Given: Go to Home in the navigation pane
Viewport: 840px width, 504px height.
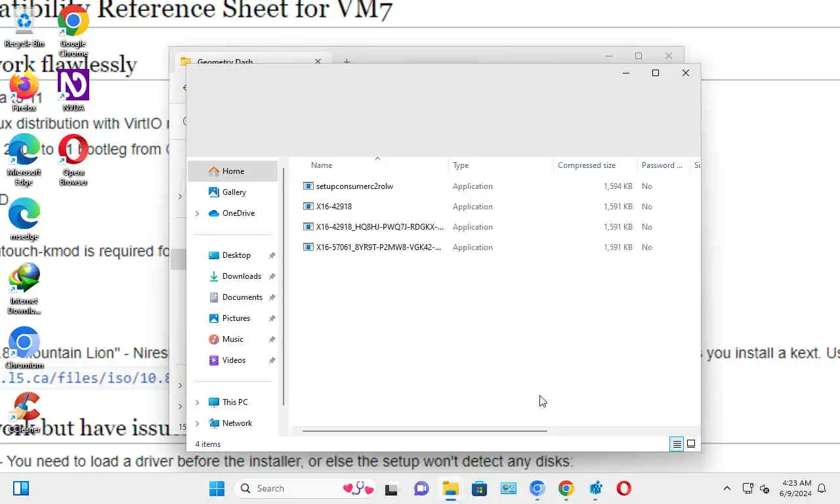Looking at the screenshot, I should coord(233,171).
